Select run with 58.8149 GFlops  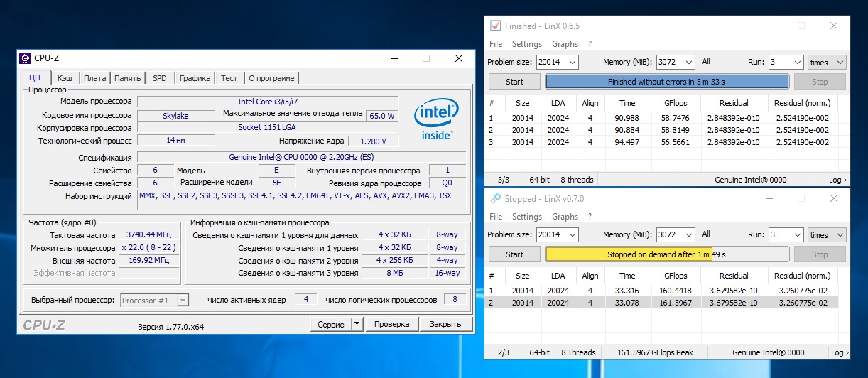pyautogui.click(x=665, y=130)
